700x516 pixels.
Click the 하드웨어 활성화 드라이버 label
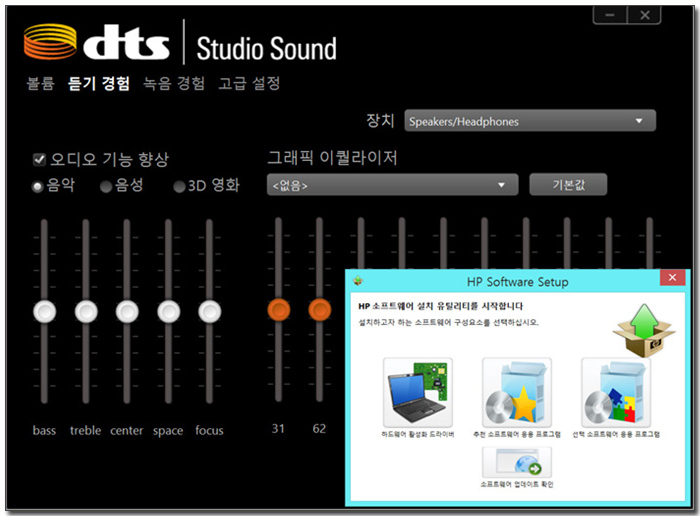coord(417,434)
